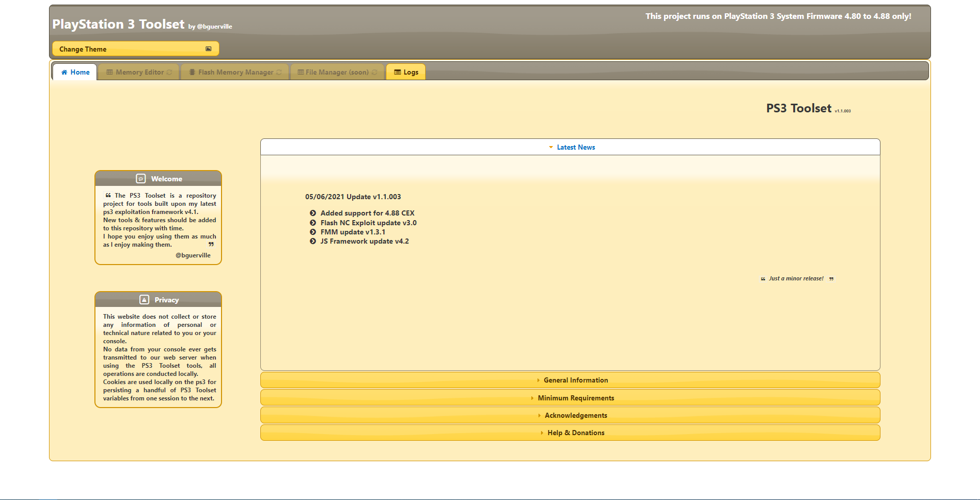
Task: Click the @bguerville author link in header
Action: pyautogui.click(x=214, y=27)
